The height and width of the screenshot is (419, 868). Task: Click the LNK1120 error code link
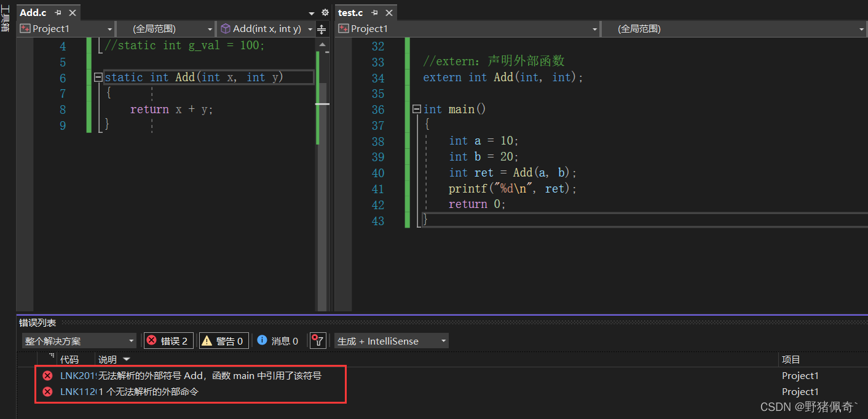77,392
